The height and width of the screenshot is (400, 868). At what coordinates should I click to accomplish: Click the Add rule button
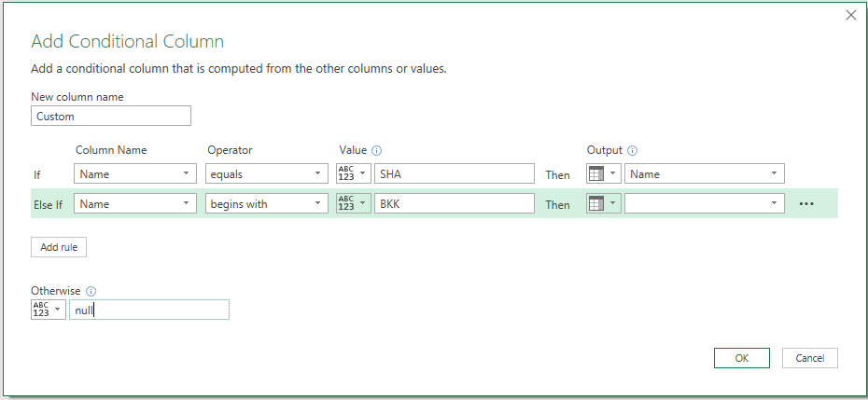coord(59,247)
